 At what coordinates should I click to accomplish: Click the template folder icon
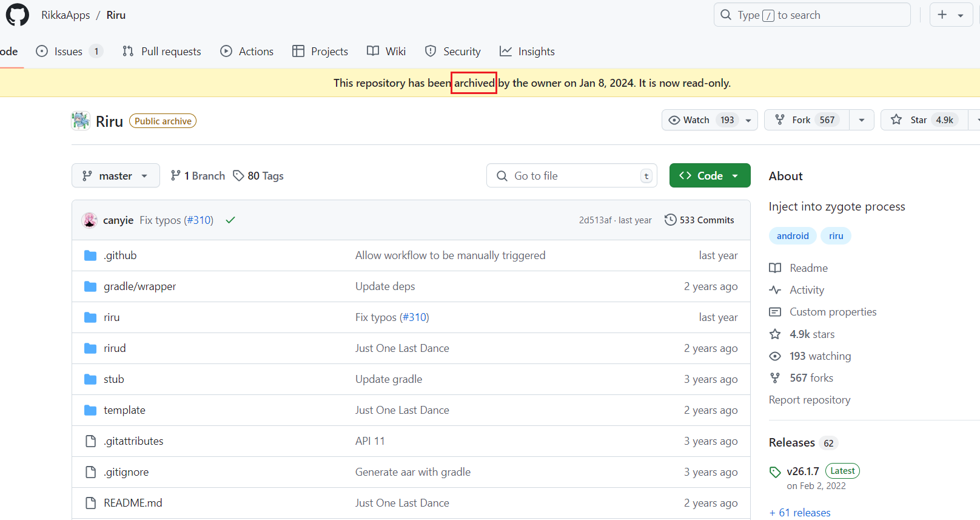tap(90, 410)
